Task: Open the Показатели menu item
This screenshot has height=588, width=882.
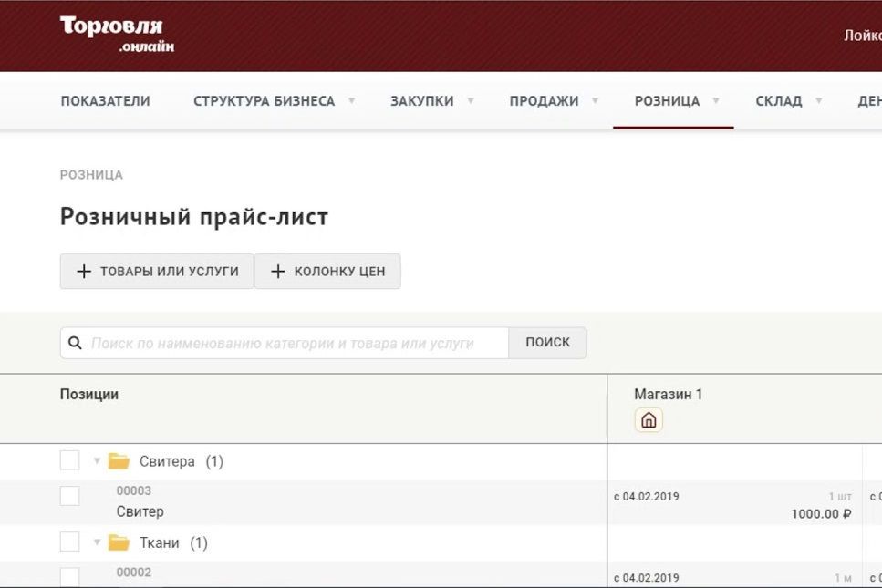Action: [x=105, y=101]
